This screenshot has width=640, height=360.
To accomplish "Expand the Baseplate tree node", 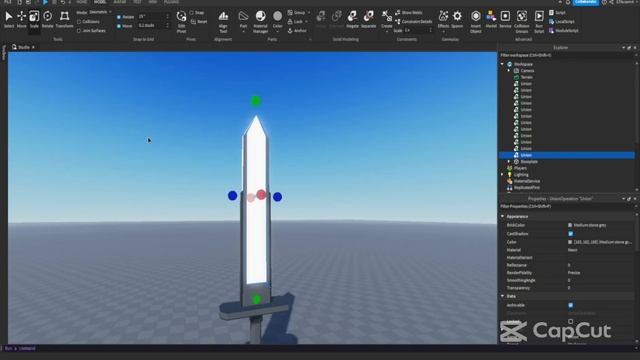I will 509,162.
